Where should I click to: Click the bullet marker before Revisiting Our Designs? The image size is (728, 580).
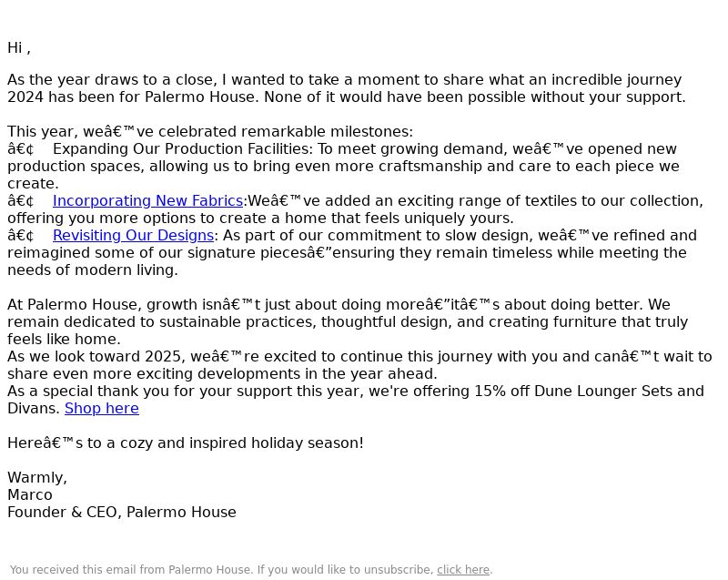point(21,236)
